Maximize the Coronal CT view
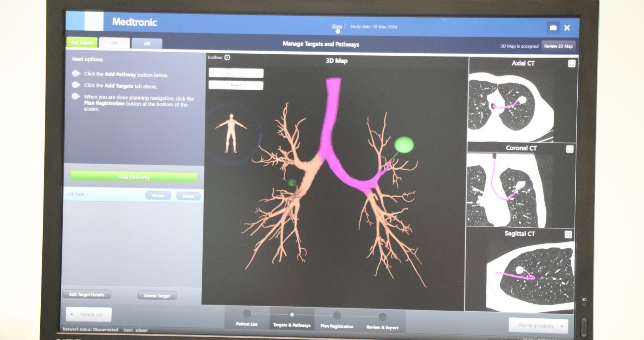Image resolution: width=644 pixels, height=340 pixels. [x=569, y=149]
